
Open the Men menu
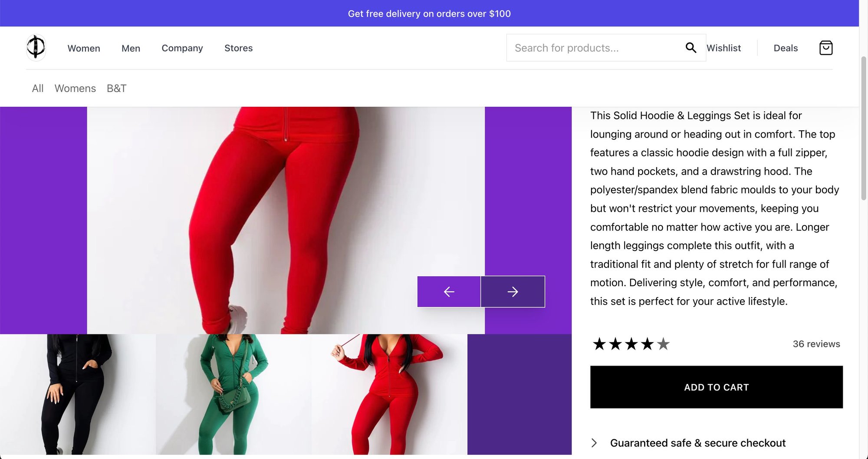pyautogui.click(x=131, y=48)
